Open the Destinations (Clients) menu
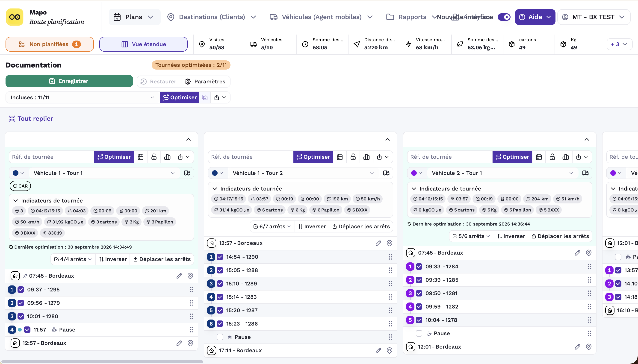The width and height of the screenshot is (638, 364). 212,17
